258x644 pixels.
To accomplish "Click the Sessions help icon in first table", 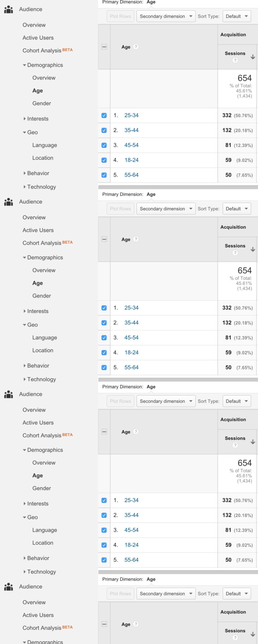I will click(235, 60).
